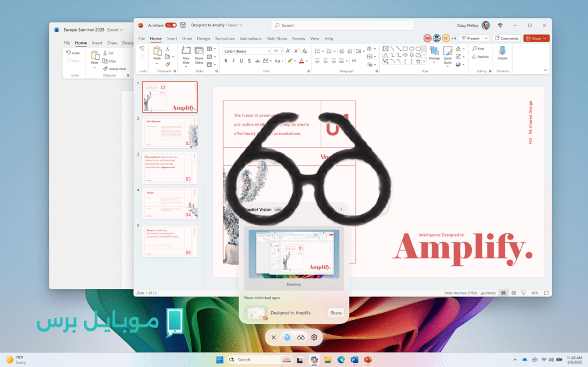Open the Design tab in PowerPoint
Image resolution: width=588 pixels, height=367 pixels.
pyautogui.click(x=203, y=38)
